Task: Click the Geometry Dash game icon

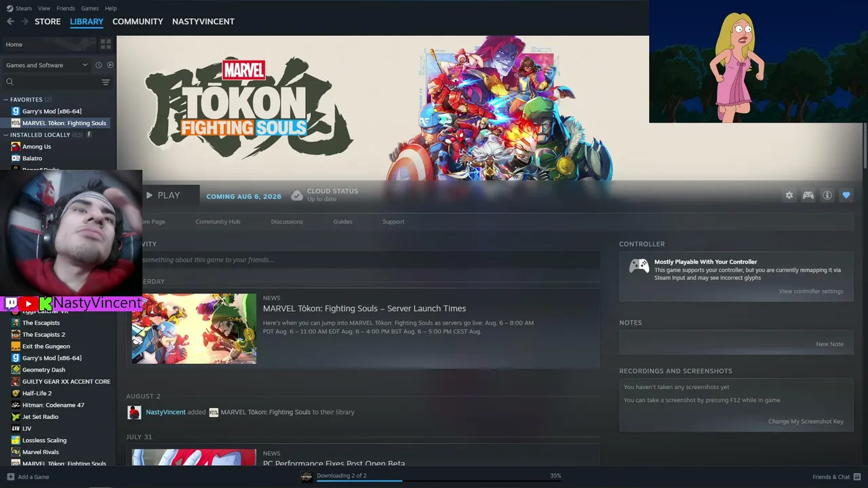Action: coord(16,369)
